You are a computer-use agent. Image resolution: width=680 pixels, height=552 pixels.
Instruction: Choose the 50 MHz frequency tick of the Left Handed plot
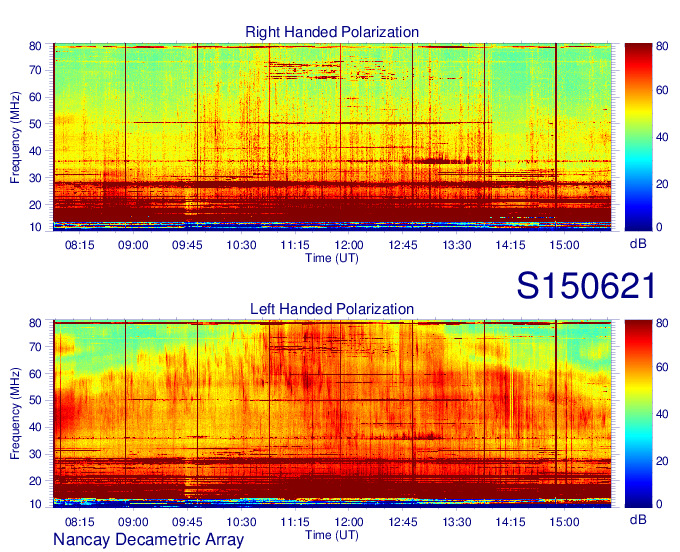pos(36,400)
